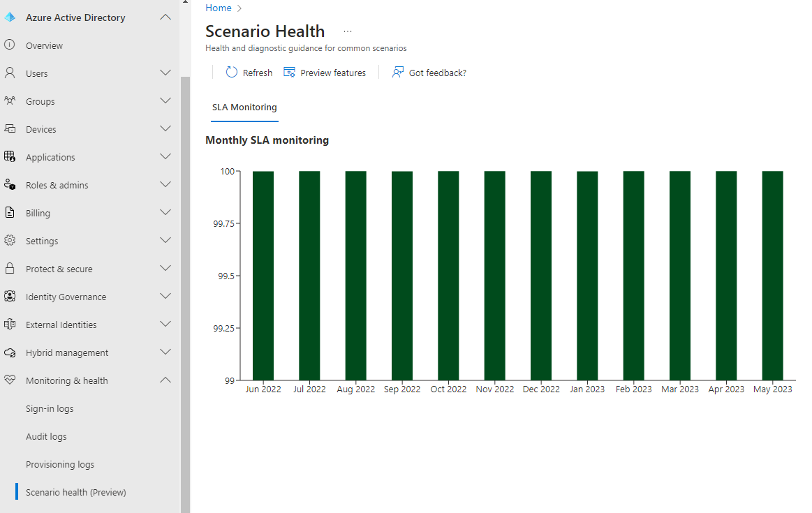812x513 pixels.
Task: Click the 99.75 y-axis label
Action: point(223,223)
